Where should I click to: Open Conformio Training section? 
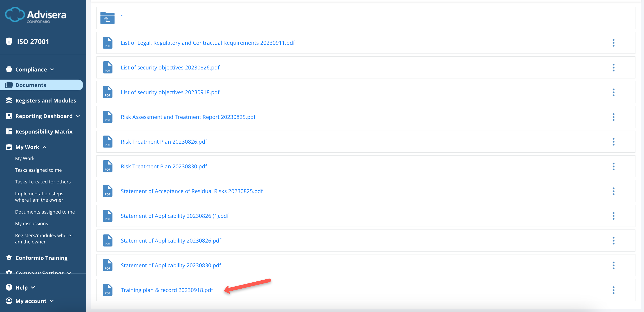click(41, 258)
